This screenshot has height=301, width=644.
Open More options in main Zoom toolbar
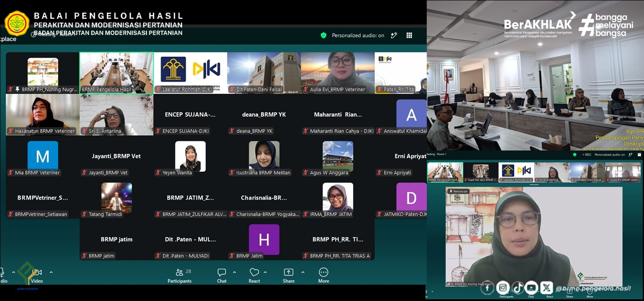[324, 276]
